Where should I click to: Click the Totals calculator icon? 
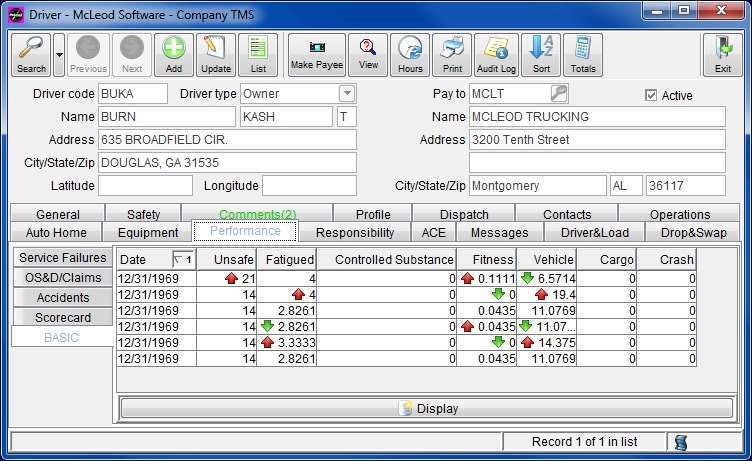583,55
